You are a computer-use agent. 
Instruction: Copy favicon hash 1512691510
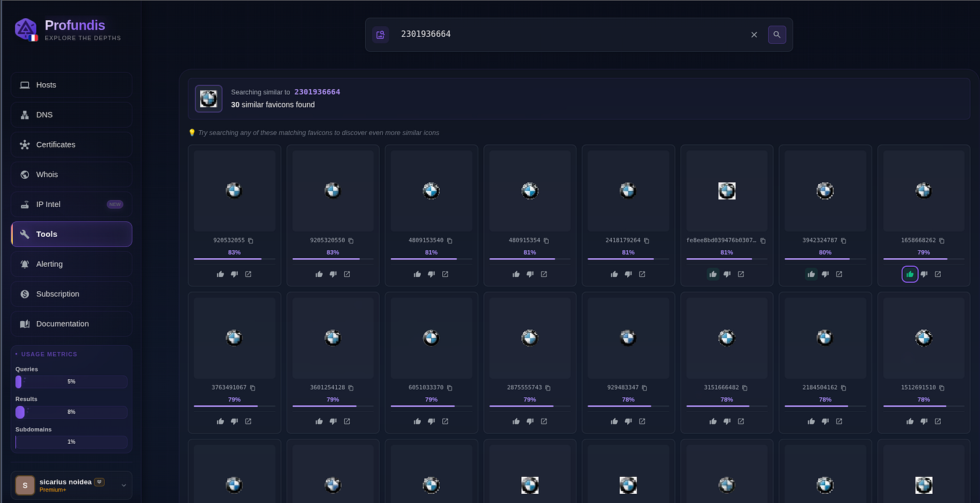coord(941,388)
